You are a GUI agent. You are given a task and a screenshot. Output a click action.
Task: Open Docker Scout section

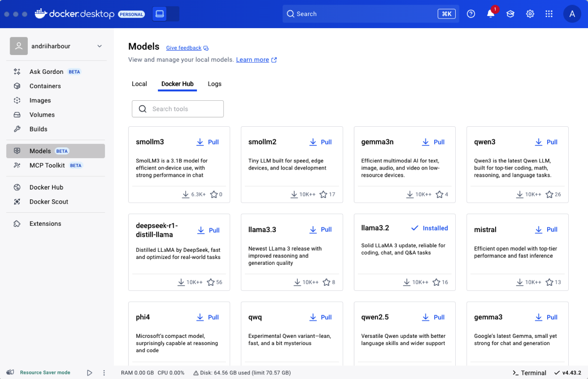(55, 201)
